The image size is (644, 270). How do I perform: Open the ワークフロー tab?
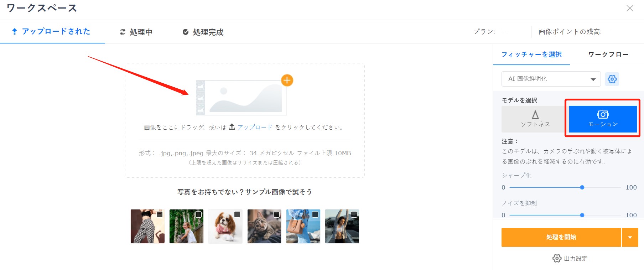coord(608,54)
